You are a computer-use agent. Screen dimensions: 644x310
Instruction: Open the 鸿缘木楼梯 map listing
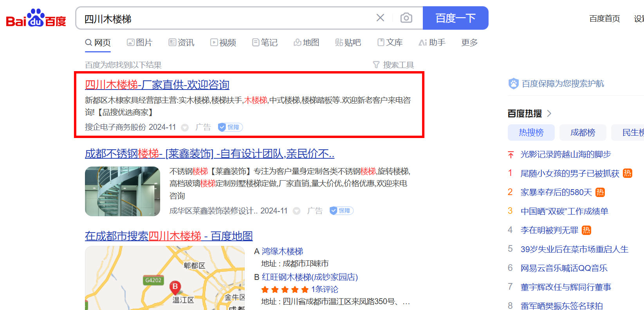282,251
